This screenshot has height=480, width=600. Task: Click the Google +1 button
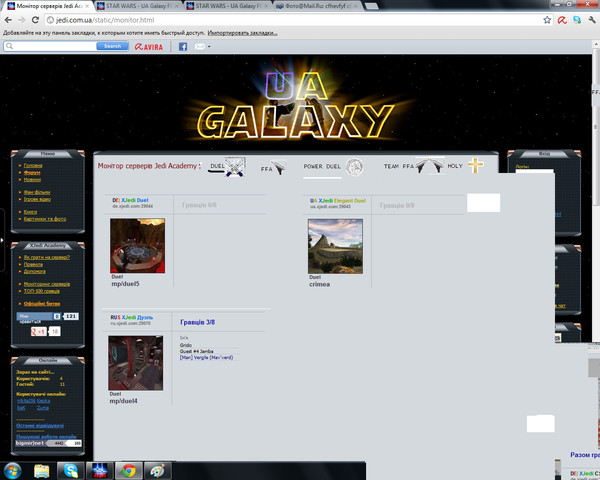[39, 331]
